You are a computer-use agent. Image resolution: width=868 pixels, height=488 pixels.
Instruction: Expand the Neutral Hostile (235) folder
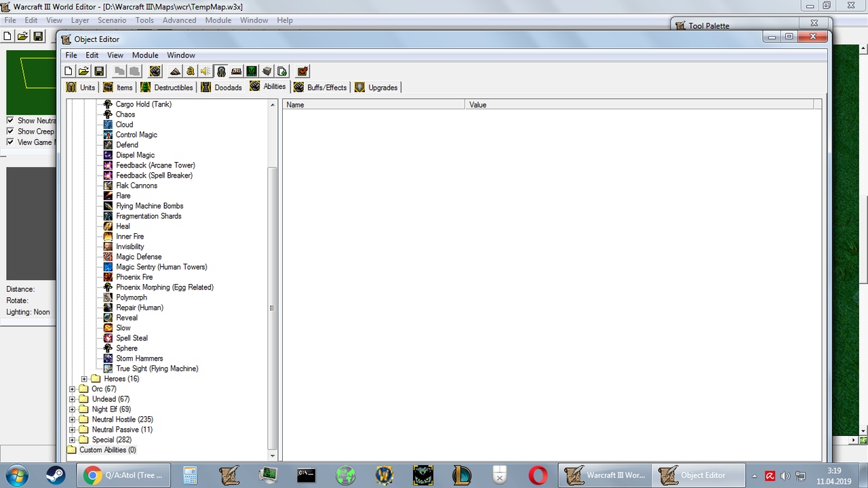click(72, 420)
